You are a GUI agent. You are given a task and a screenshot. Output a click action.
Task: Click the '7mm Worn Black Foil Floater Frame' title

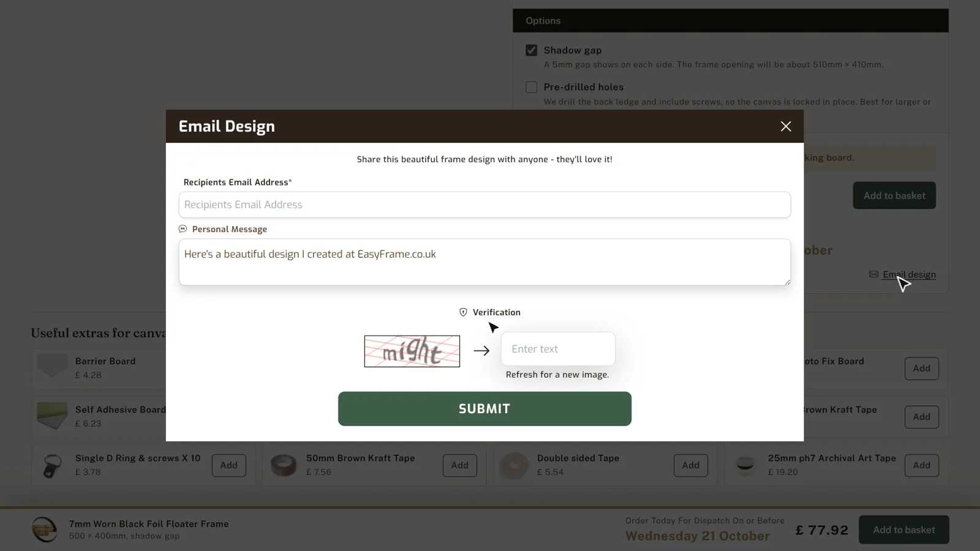(149, 524)
